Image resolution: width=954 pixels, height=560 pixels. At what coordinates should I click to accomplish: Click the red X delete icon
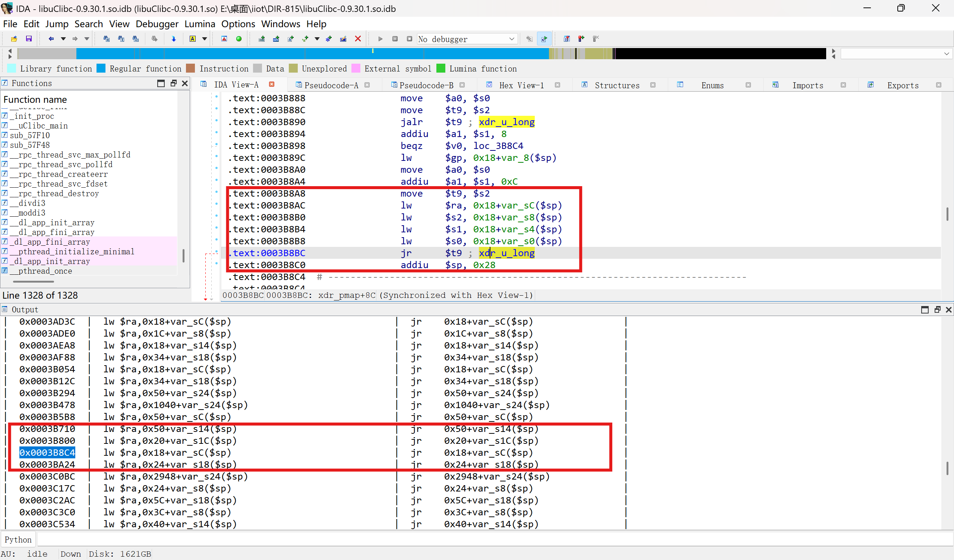[x=358, y=39]
